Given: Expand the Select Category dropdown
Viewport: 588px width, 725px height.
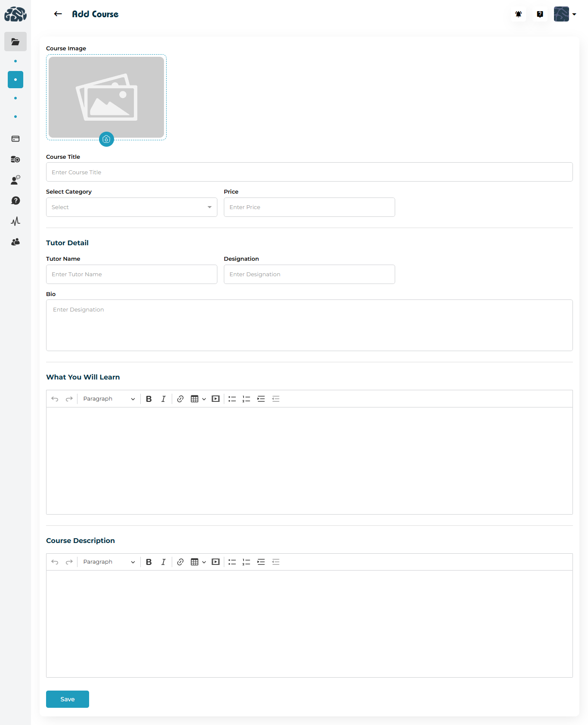Looking at the screenshot, I should click(x=131, y=207).
